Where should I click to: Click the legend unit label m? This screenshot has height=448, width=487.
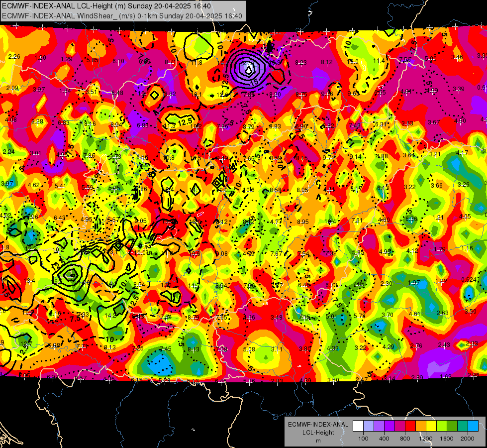[x=318, y=441]
